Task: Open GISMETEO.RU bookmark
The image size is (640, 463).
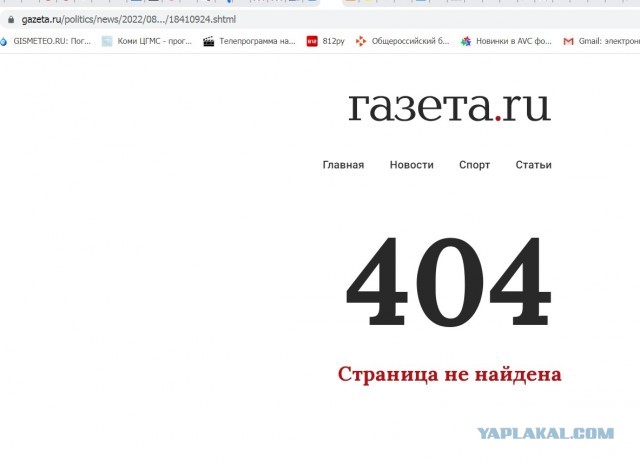Action: (x=46, y=41)
